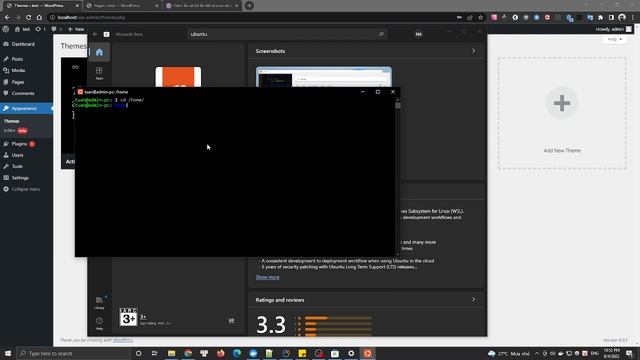Screen dimensions: 640x360
Task: Share this page from address bar
Action: 470,18
